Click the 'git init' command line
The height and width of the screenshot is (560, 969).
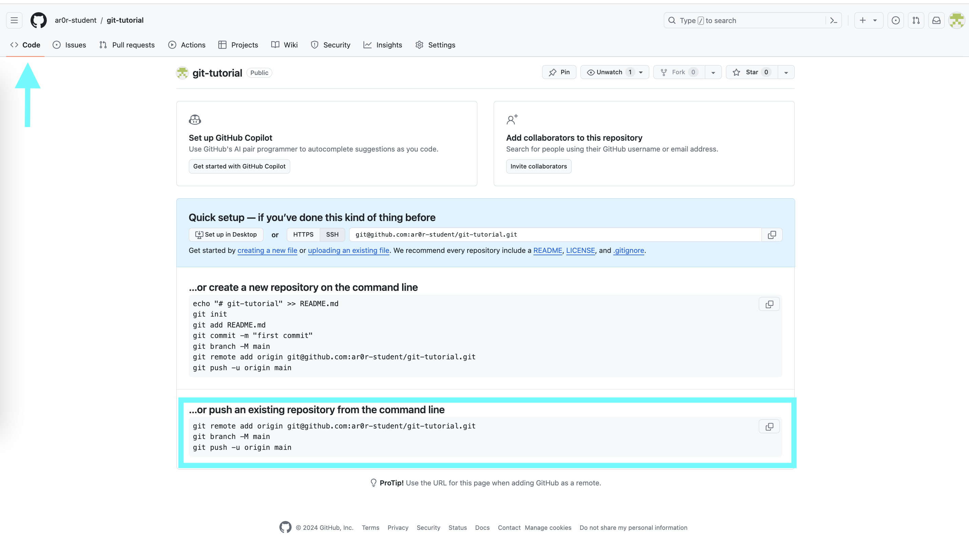[210, 314]
